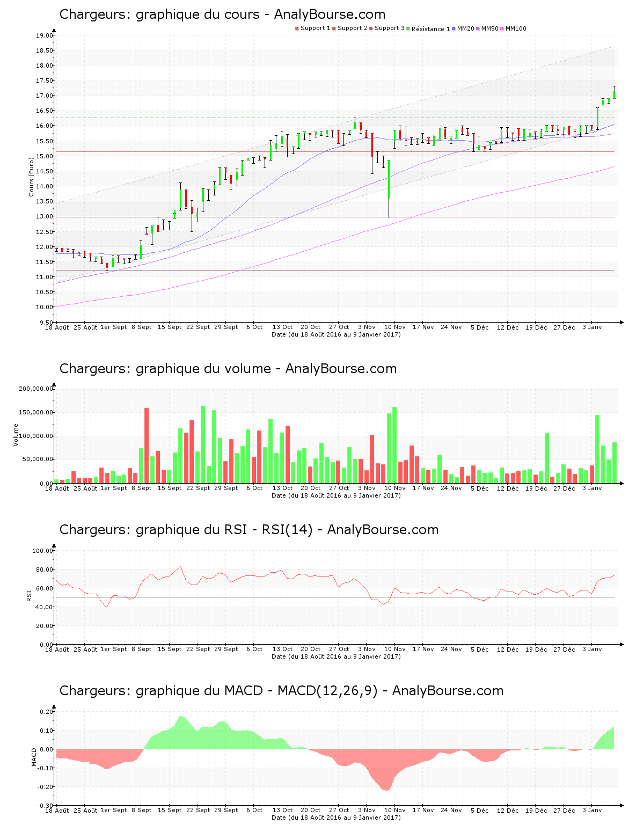Click '18 Août' date under the price chart
This screenshot has height=832, width=644.
click(57, 327)
